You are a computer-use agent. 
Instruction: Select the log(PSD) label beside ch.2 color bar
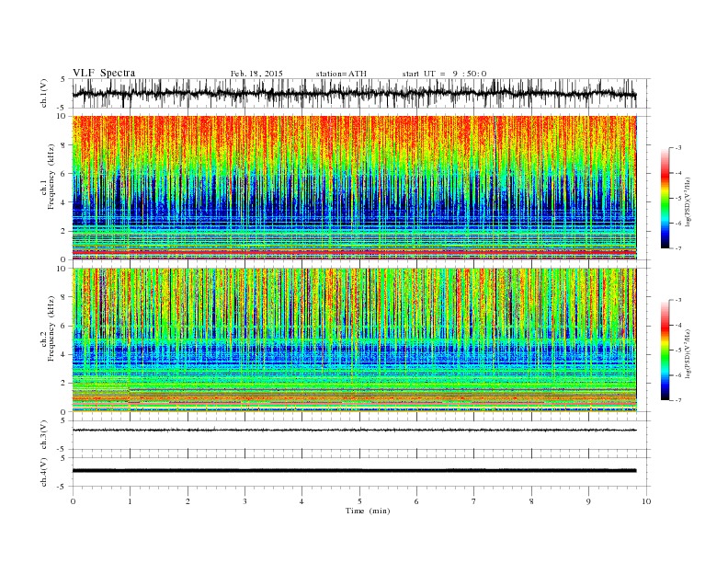688,352
